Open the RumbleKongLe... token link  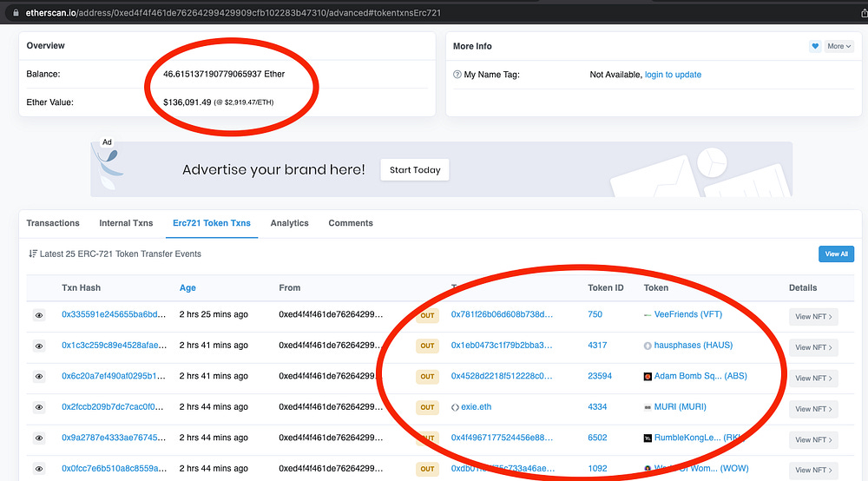pyautogui.click(x=698, y=438)
